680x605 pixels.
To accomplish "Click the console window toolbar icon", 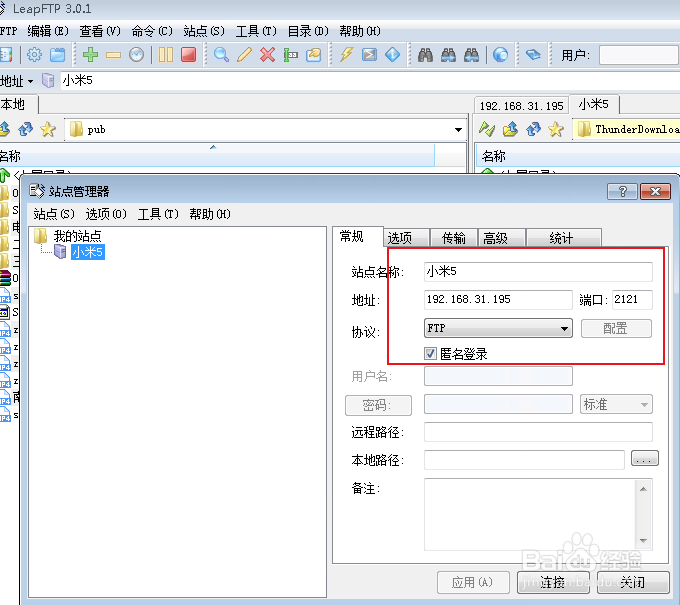I will 369,55.
